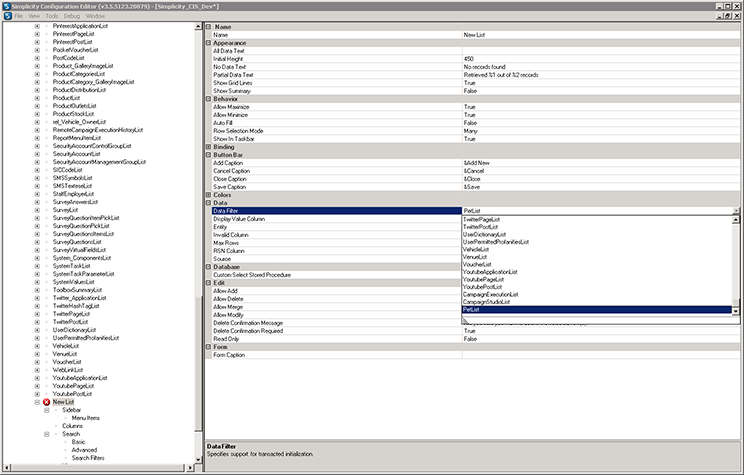Click tree horizontal scroll right arrow
This screenshot has height=475, width=744.
(190, 467)
